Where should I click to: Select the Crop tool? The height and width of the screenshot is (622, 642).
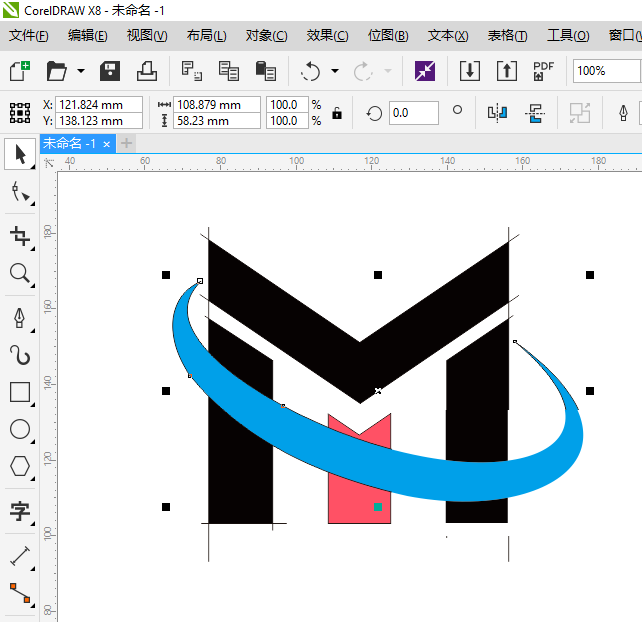click(x=19, y=236)
